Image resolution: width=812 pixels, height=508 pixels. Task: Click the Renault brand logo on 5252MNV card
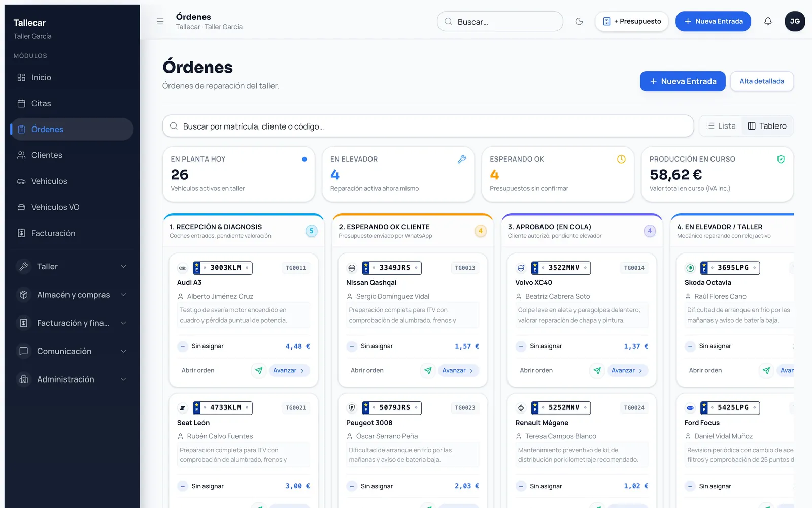pos(521,407)
